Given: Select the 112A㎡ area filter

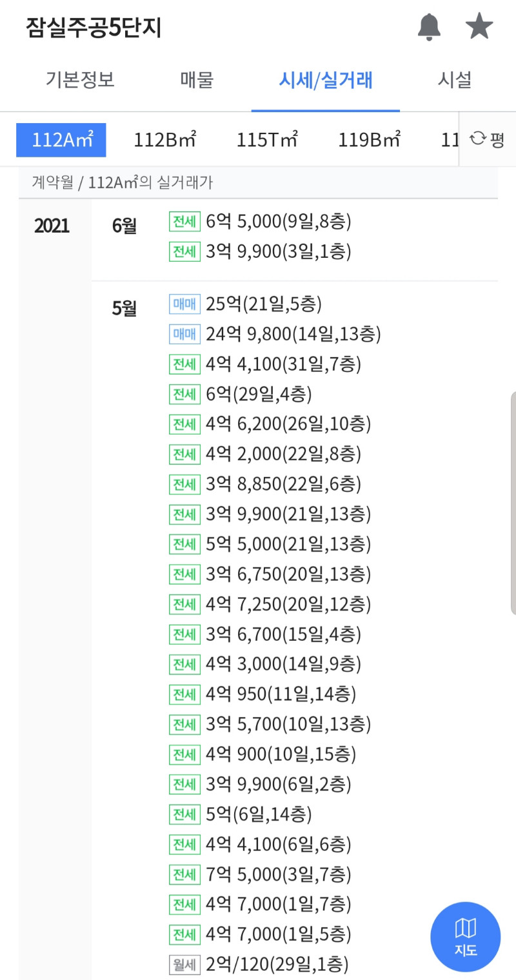Looking at the screenshot, I should pos(61,140).
